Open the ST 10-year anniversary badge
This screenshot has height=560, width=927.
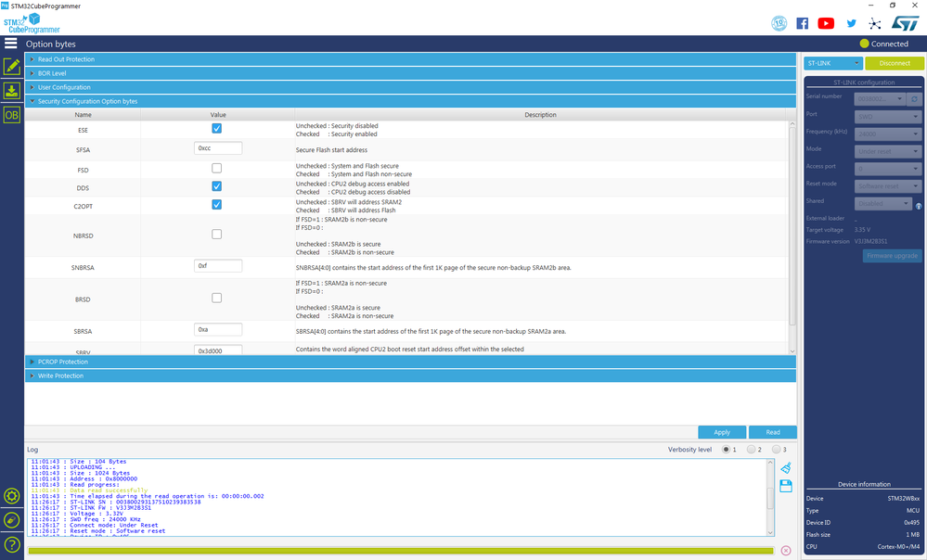pyautogui.click(x=779, y=23)
